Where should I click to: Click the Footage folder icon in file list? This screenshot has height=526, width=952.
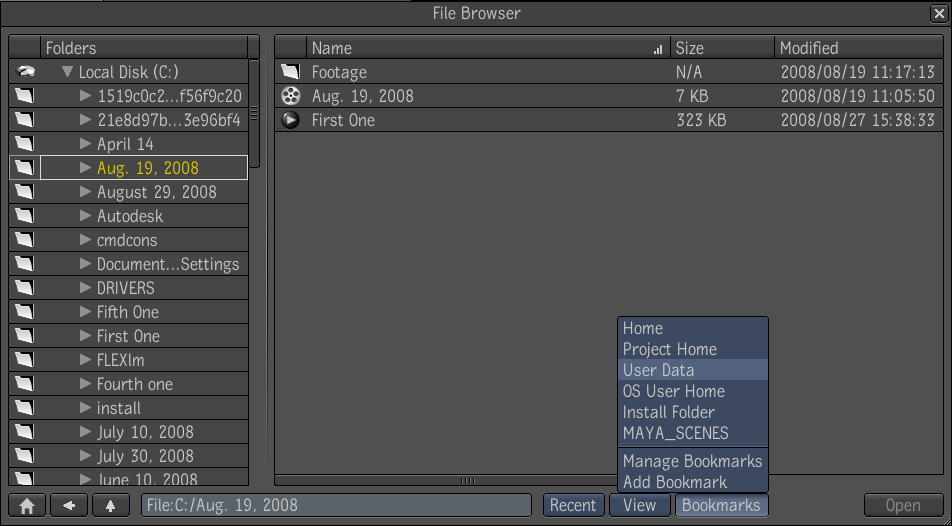coord(291,72)
